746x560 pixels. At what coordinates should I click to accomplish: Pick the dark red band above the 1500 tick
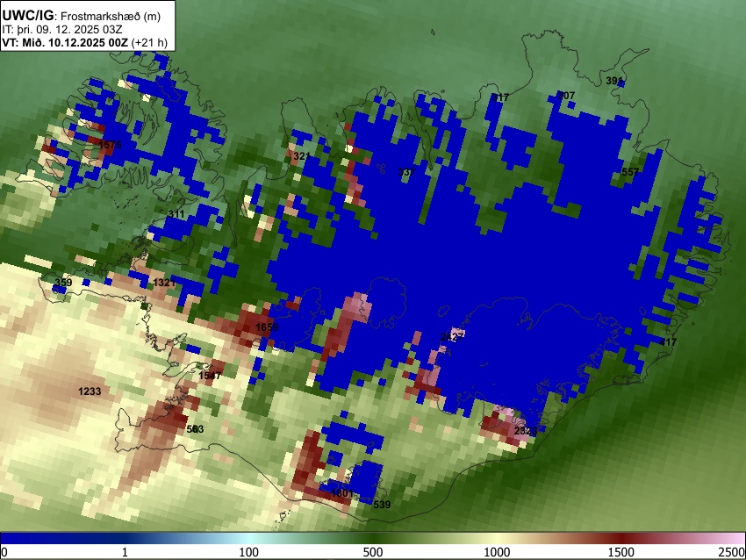click(x=621, y=538)
